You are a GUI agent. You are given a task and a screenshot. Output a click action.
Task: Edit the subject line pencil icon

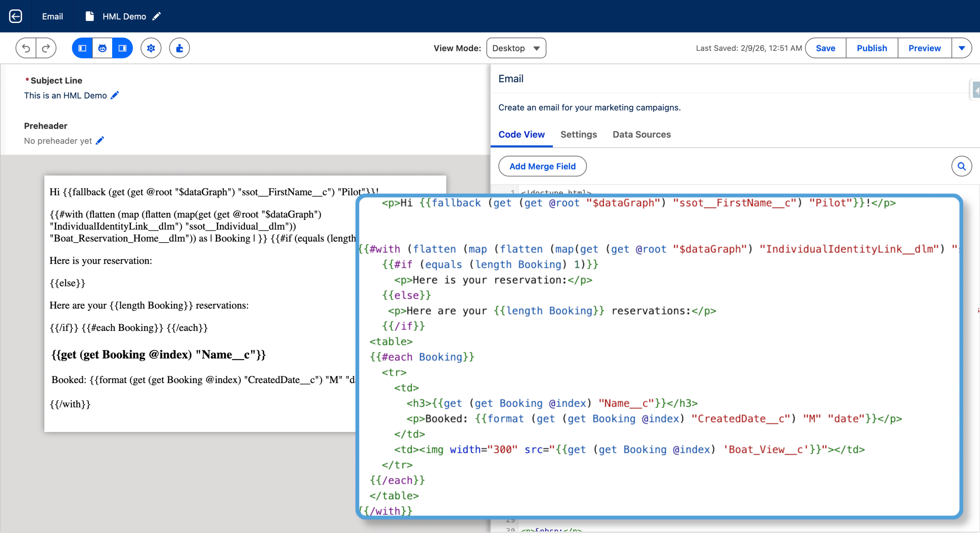click(x=115, y=95)
